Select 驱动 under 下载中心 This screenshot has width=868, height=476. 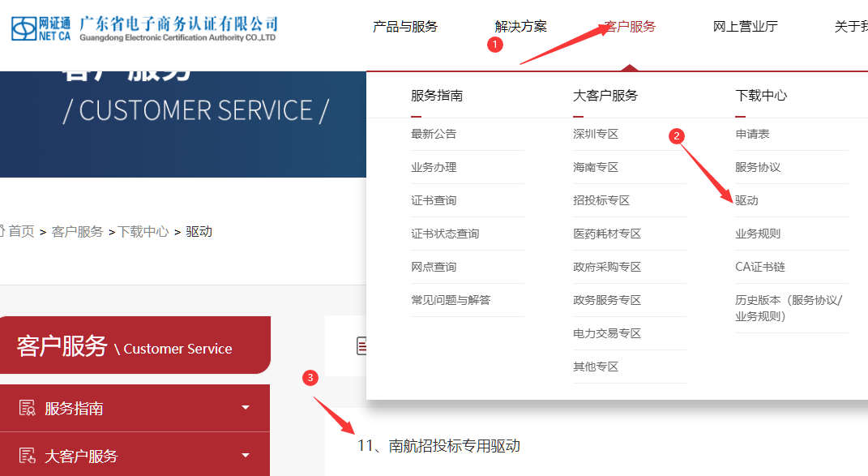(x=746, y=200)
